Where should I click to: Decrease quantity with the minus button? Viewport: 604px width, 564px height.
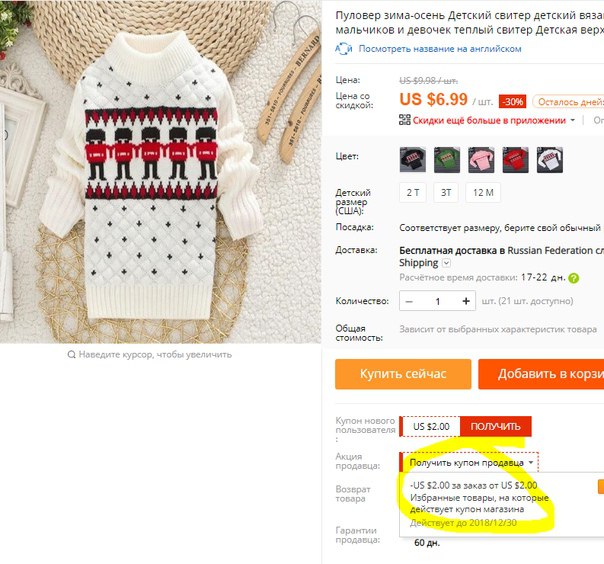click(x=409, y=301)
